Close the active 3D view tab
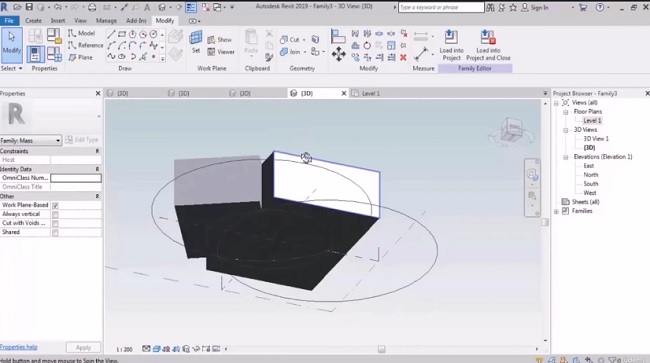Image resolution: width=650 pixels, height=363 pixels. (x=344, y=94)
